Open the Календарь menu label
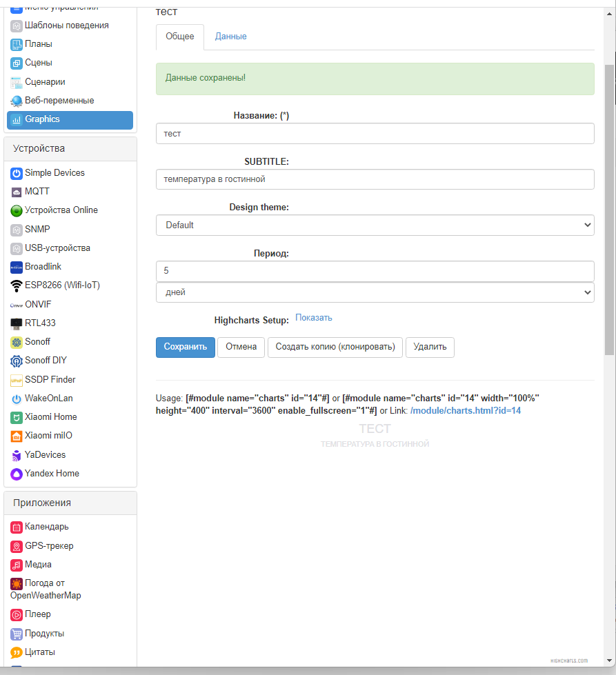Screen dimensions: 616x675 click(46, 527)
